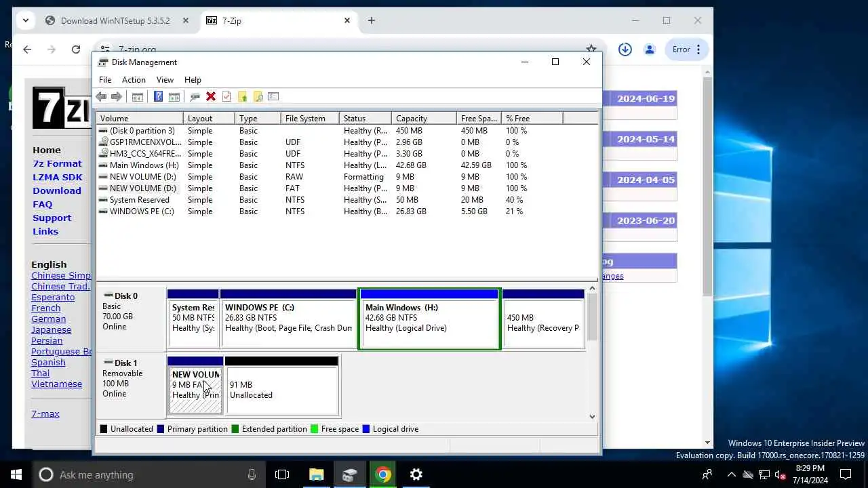Open the Chrome profile avatar icon
The image size is (868, 488).
click(x=650, y=49)
